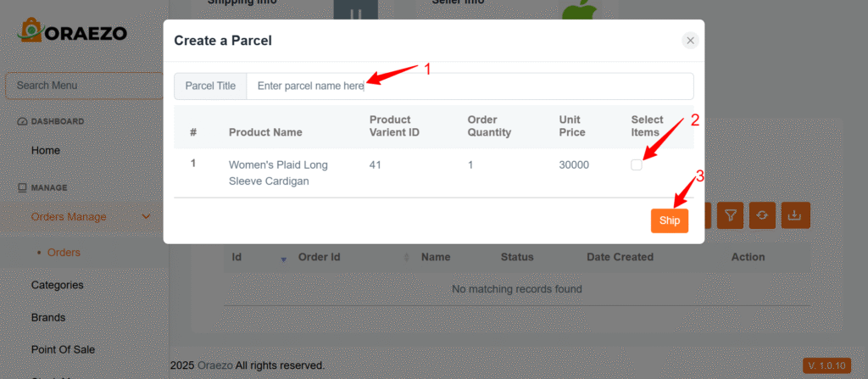Viewport: 868px width, 379px height.
Task: Close the Create a Parcel dialog
Action: pyautogui.click(x=690, y=41)
